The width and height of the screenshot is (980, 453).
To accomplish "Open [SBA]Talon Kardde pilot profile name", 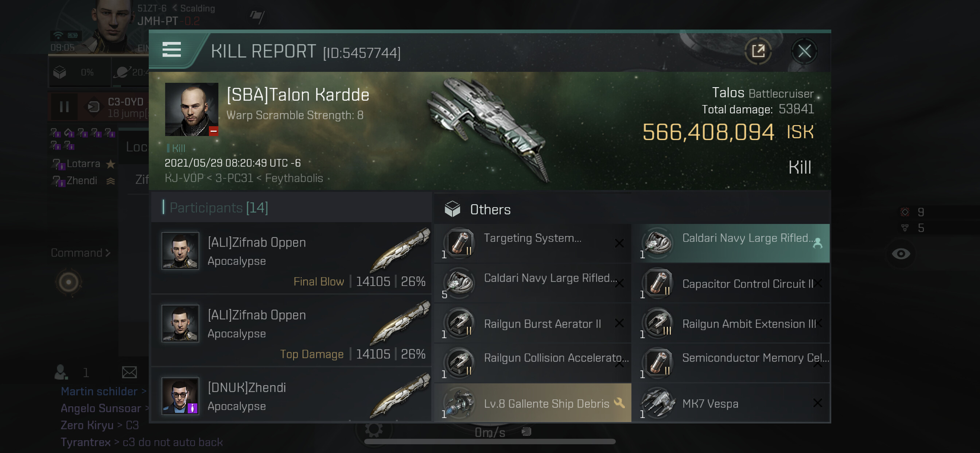I will click(297, 95).
